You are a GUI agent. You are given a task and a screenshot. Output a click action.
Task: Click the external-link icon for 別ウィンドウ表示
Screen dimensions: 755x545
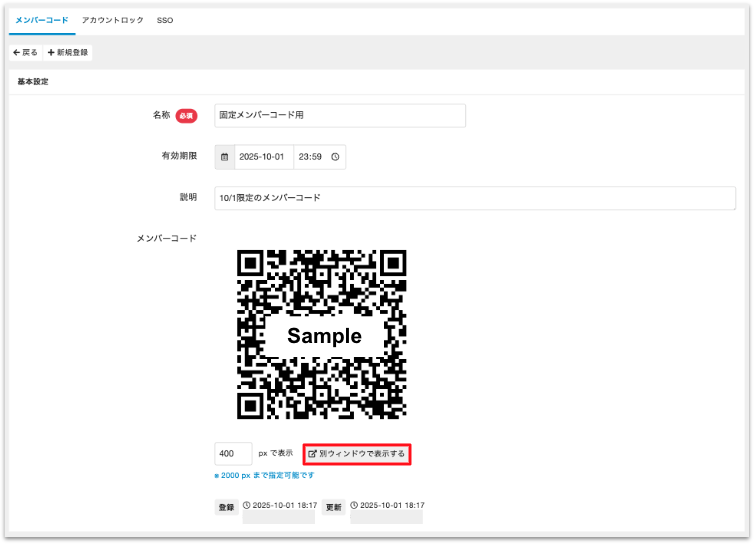(313, 454)
